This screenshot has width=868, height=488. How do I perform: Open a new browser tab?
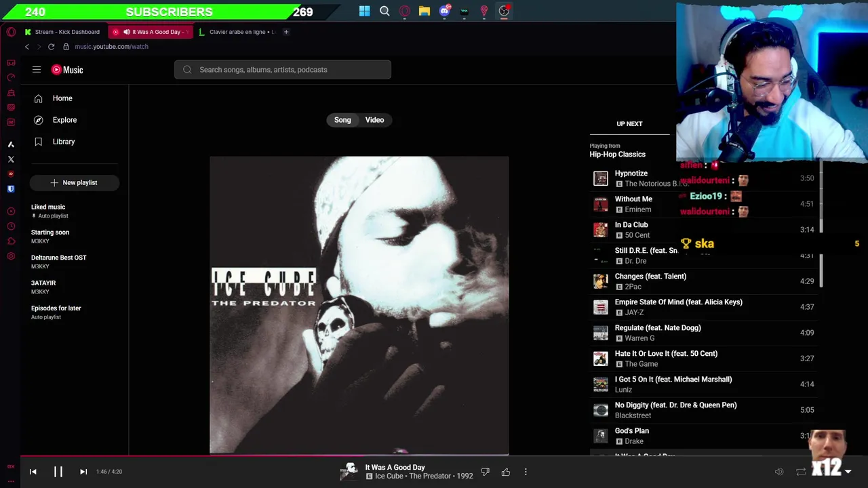tap(286, 32)
